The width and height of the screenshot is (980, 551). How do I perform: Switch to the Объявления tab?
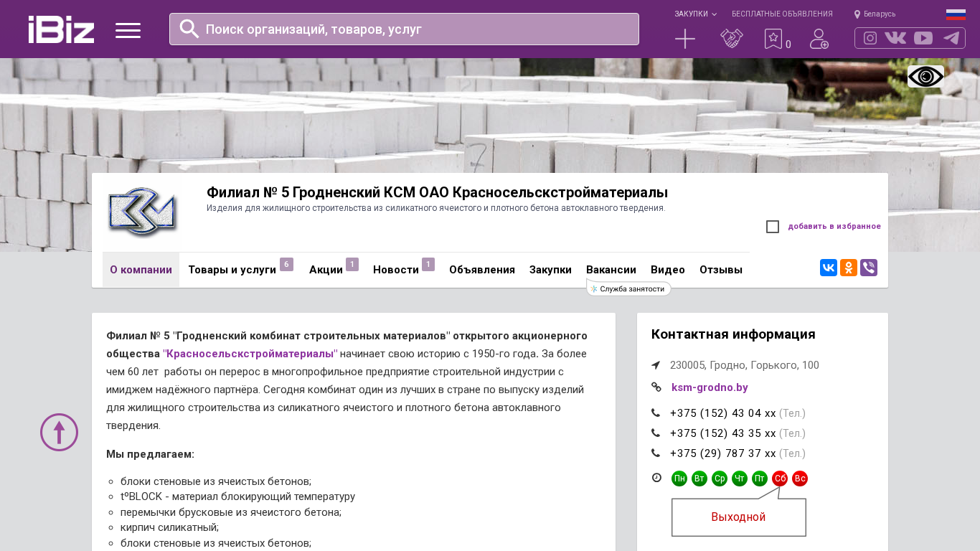(482, 270)
